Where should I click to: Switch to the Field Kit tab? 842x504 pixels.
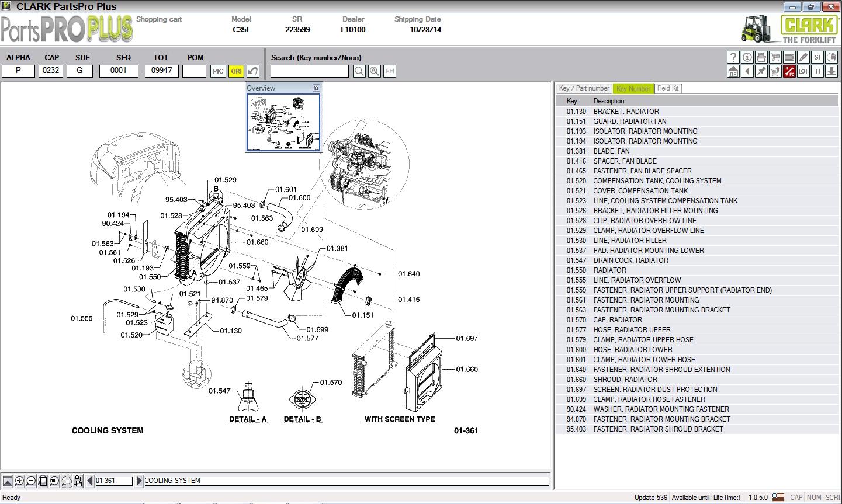point(668,88)
